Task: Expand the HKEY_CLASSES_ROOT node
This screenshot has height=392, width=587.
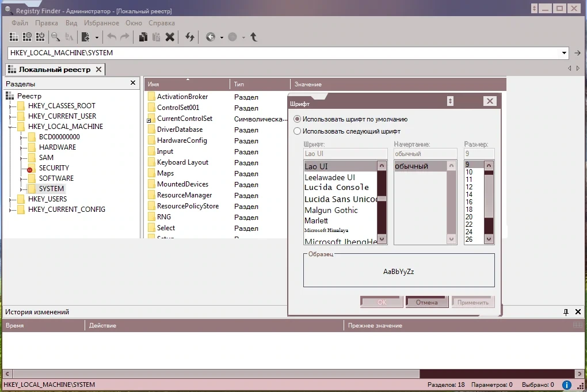Action: pos(10,106)
